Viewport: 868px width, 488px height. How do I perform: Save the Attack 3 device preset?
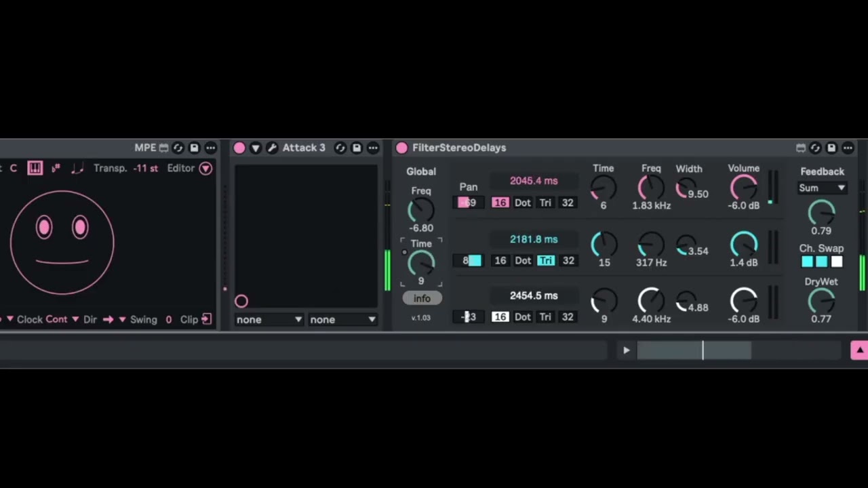click(x=357, y=148)
